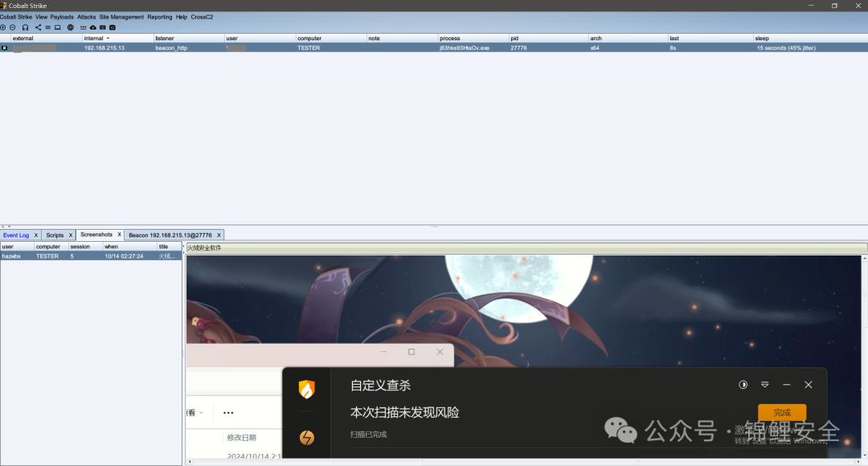This screenshot has width=868, height=466.
Task: Minimize the Explorer window in screenshot
Action: [x=383, y=352]
